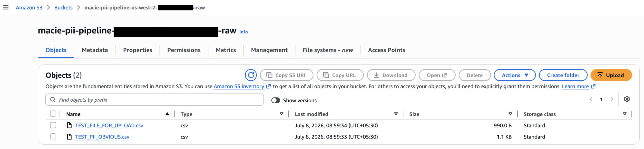Go to Buckets breadcrumb link
This screenshot has height=149, width=644.
point(63,8)
